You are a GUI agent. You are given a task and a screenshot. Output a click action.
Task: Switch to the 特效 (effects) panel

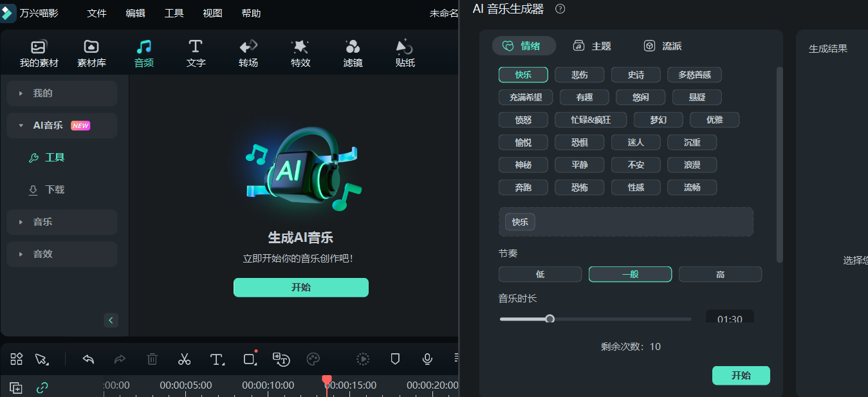300,53
